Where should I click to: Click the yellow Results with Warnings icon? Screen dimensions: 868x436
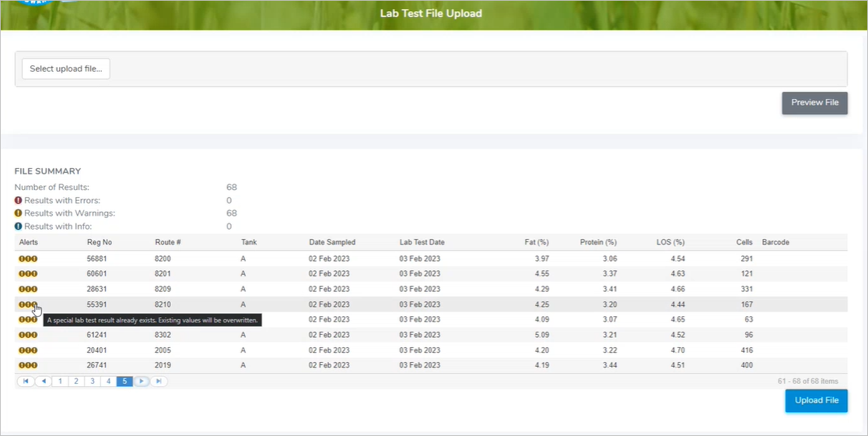click(x=18, y=213)
